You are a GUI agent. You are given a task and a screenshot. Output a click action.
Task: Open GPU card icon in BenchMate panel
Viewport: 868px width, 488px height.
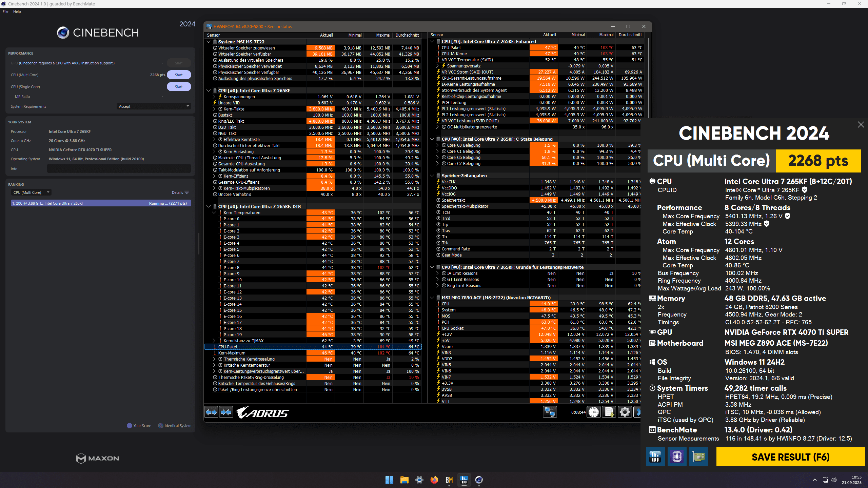tap(698, 457)
